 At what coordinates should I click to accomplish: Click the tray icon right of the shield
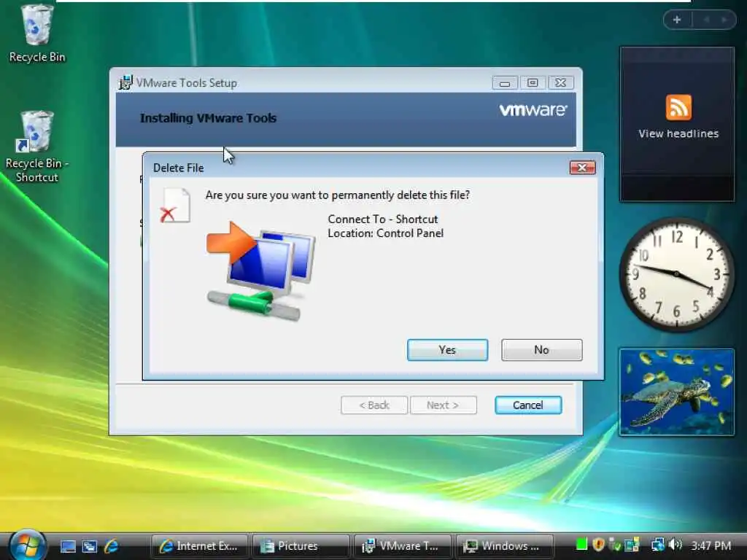615,545
